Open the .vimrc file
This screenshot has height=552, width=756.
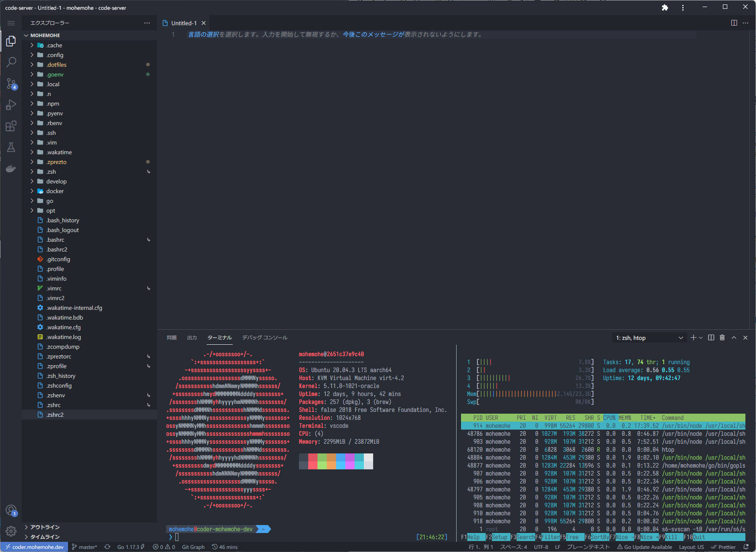89,289
